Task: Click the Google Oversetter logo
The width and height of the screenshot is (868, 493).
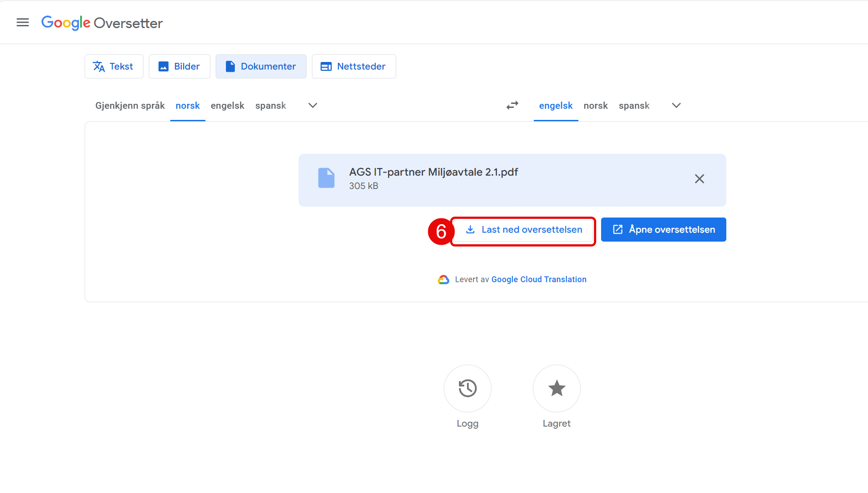Action: (102, 23)
